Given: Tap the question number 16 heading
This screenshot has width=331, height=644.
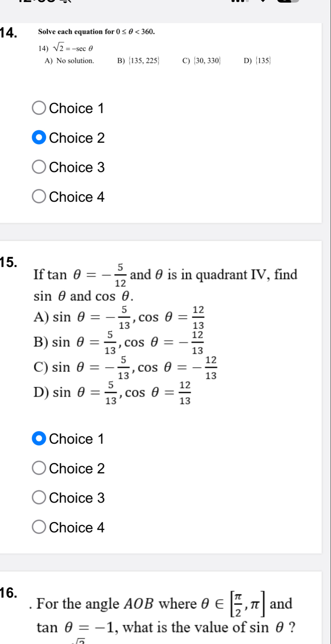Looking at the screenshot, I should pos(9,592).
